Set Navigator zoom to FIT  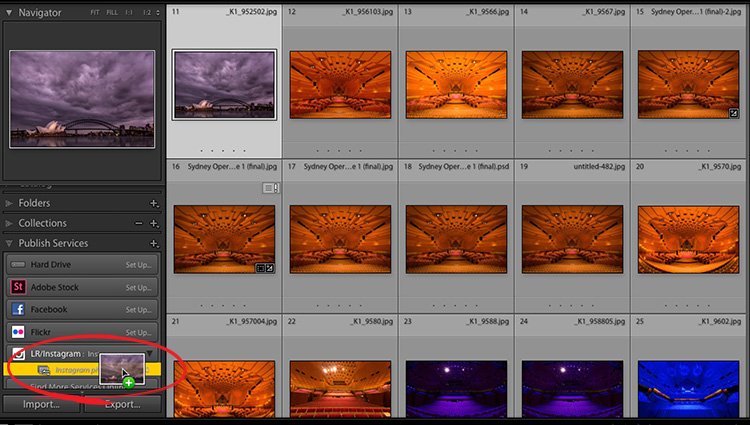pyautogui.click(x=95, y=13)
